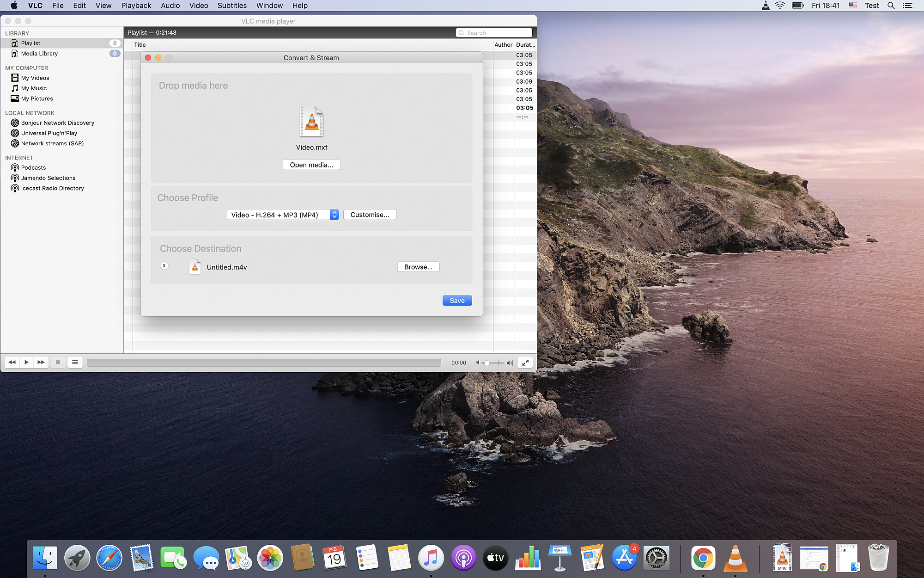Open the Choose Profile dropdown menu

pos(282,215)
